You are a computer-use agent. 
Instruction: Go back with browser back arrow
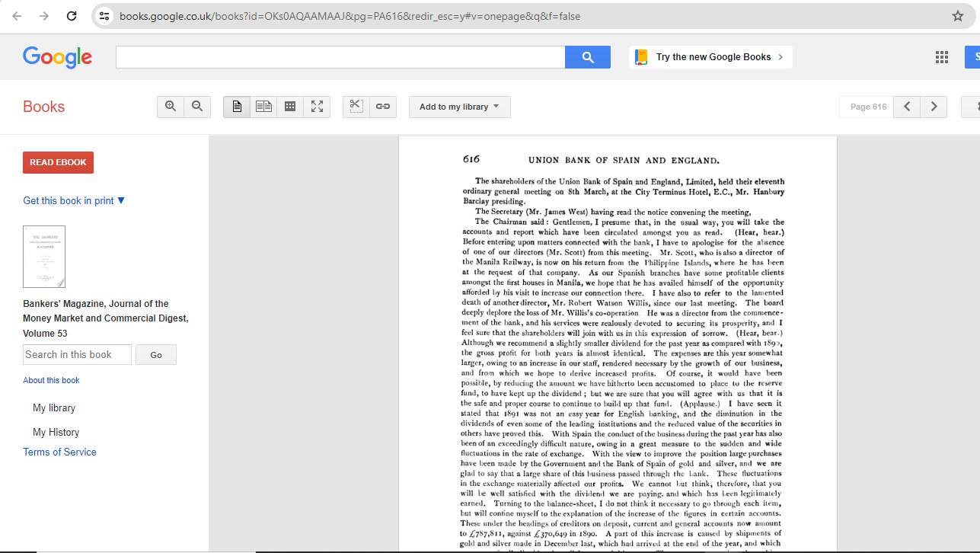coord(17,16)
